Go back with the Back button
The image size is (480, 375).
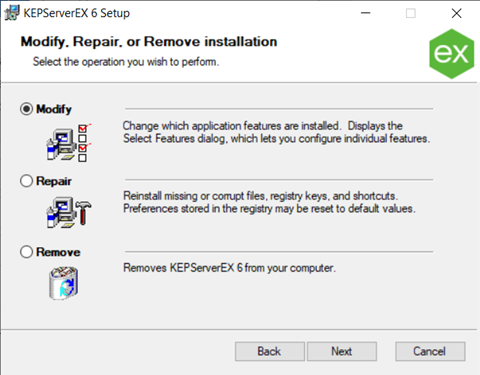click(270, 351)
